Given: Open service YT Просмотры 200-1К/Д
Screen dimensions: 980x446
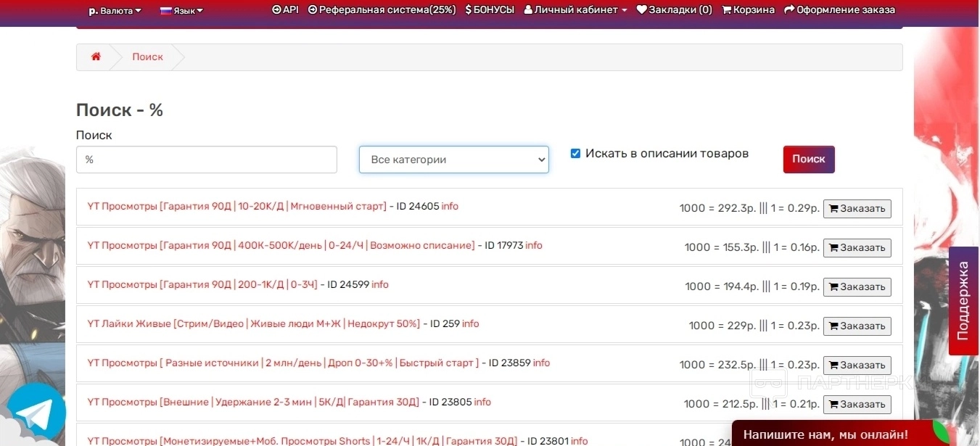Looking at the screenshot, I should click(x=202, y=285).
